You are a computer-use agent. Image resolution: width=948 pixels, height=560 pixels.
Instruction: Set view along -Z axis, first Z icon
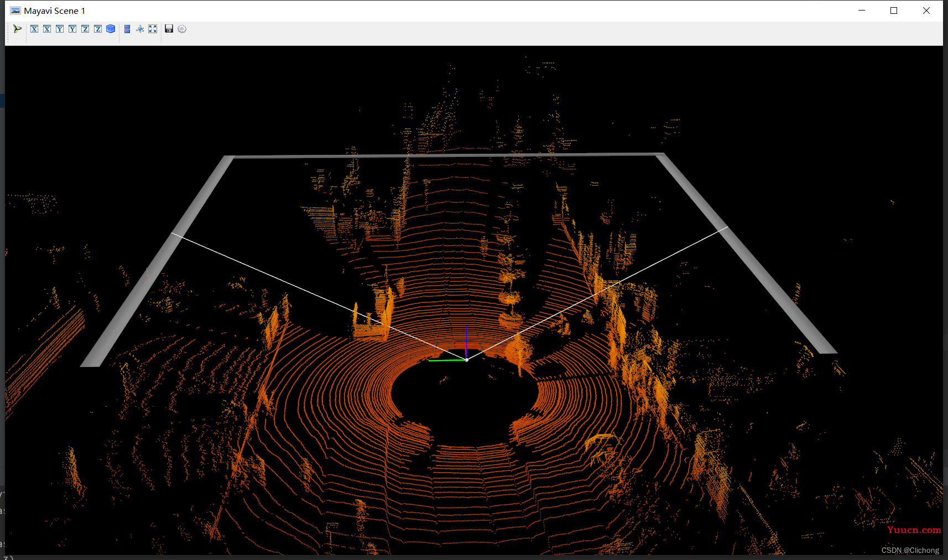pyautogui.click(x=85, y=29)
